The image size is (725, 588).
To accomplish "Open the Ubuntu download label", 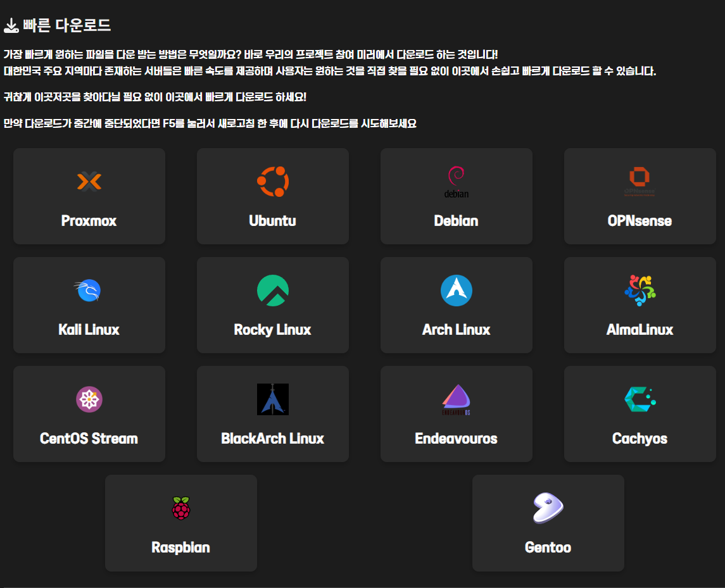I will 273,221.
